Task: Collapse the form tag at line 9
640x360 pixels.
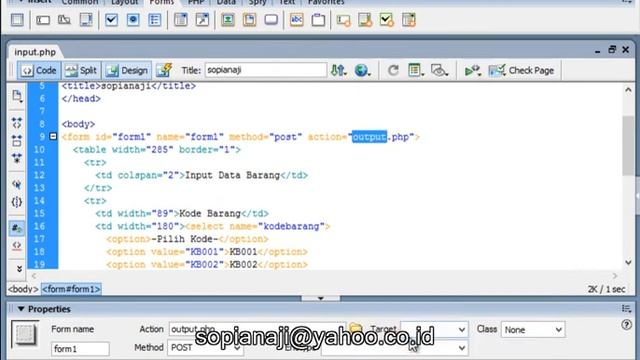Action: 53,136
